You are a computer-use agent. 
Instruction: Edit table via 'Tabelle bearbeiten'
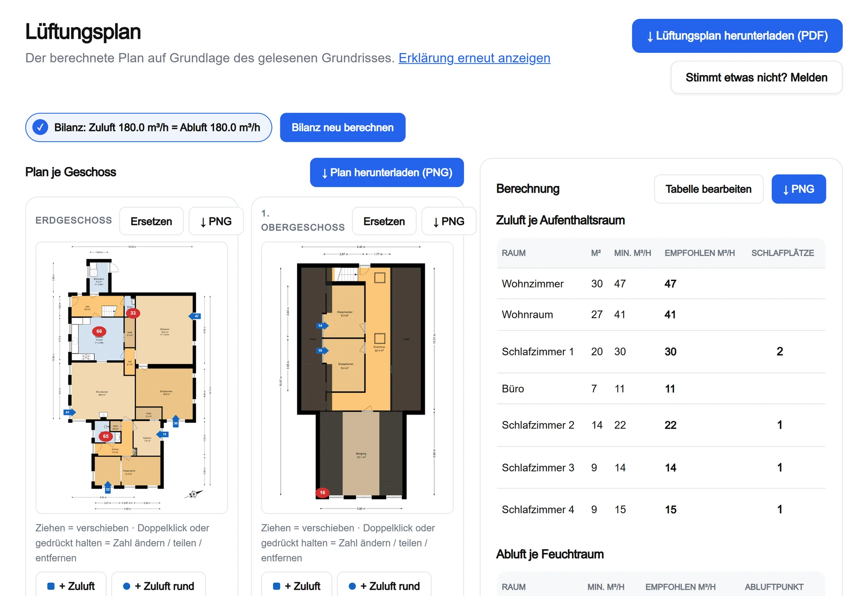click(x=708, y=189)
